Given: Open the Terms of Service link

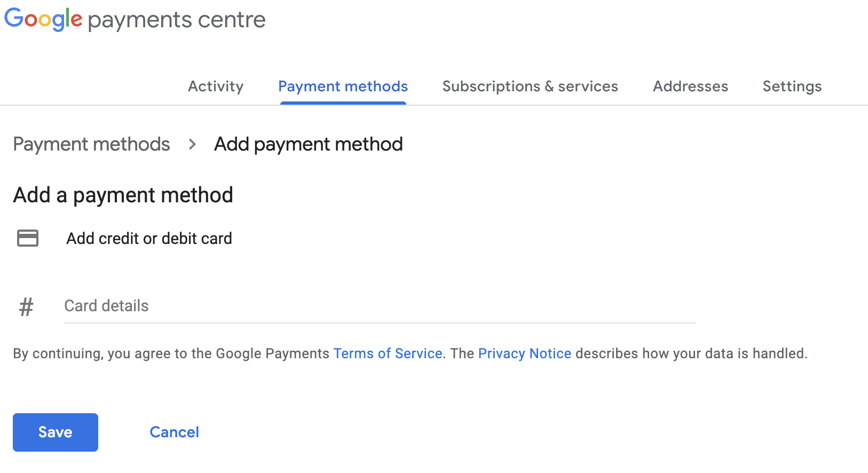Looking at the screenshot, I should coord(388,353).
